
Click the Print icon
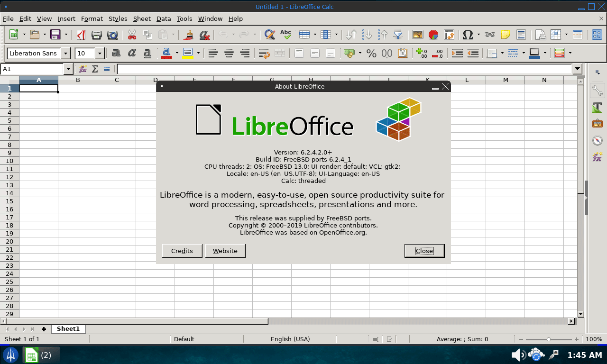[x=97, y=35]
